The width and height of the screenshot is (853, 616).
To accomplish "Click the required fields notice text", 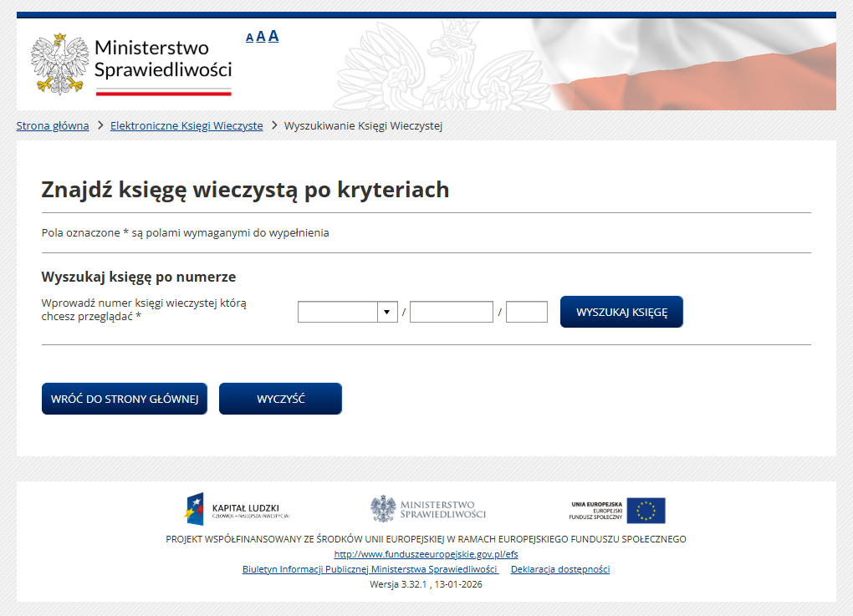I will (185, 232).
